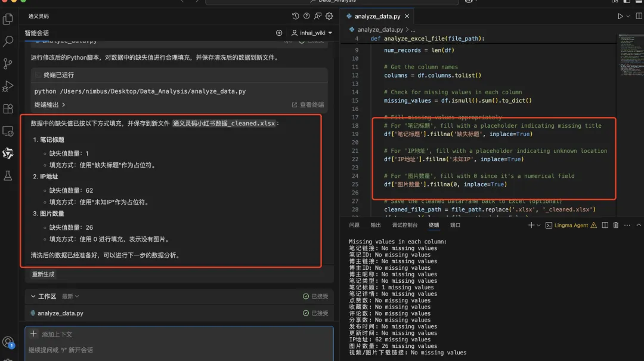
Task: Add a new terminal with plus icon
Action: (x=531, y=225)
